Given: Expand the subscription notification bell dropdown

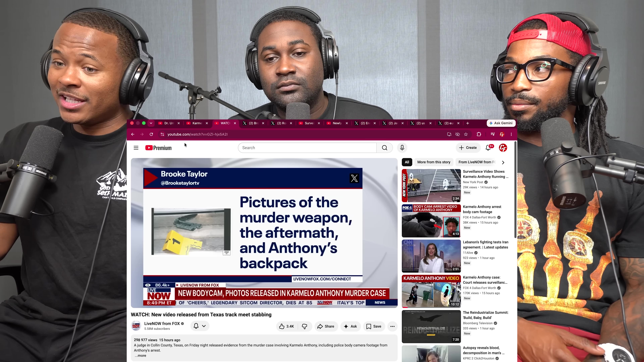Looking at the screenshot, I should click(200, 326).
